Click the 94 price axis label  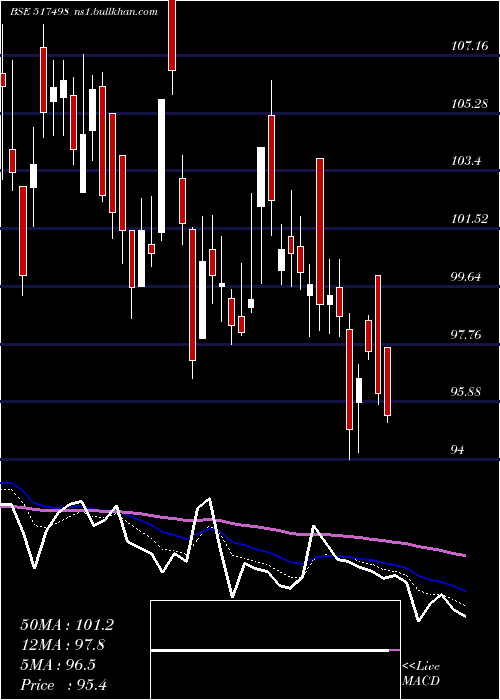tap(458, 450)
